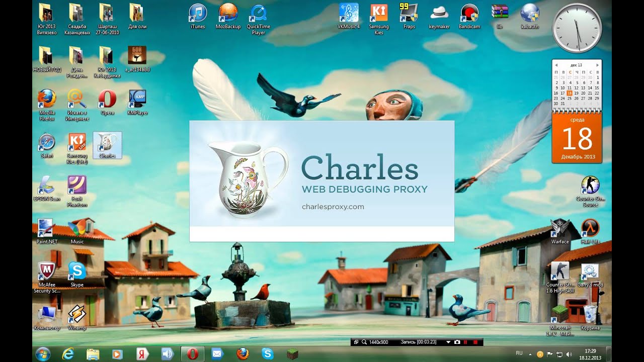The image size is (644, 362).
Task: Select the Music desktop icon
Action: pos(77,231)
